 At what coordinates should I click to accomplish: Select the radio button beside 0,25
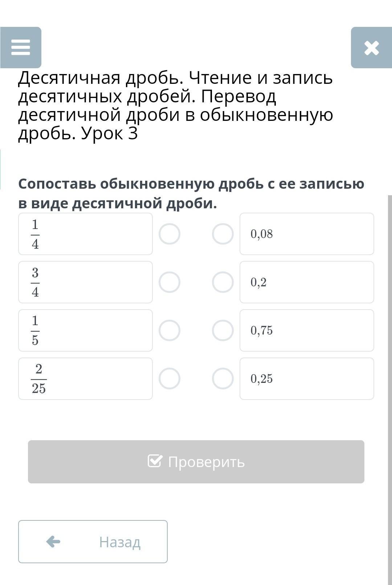tap(222, 379)
